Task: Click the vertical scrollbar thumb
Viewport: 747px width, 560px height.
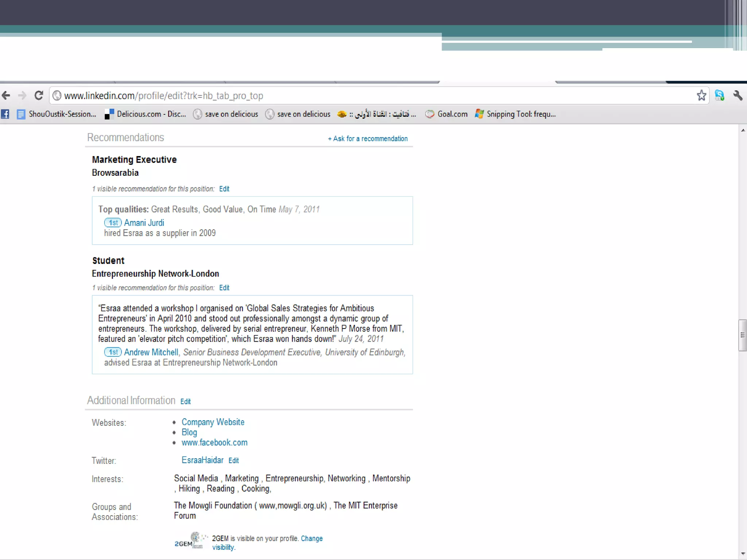Action: pyautogui.click(x=742, y=335)
